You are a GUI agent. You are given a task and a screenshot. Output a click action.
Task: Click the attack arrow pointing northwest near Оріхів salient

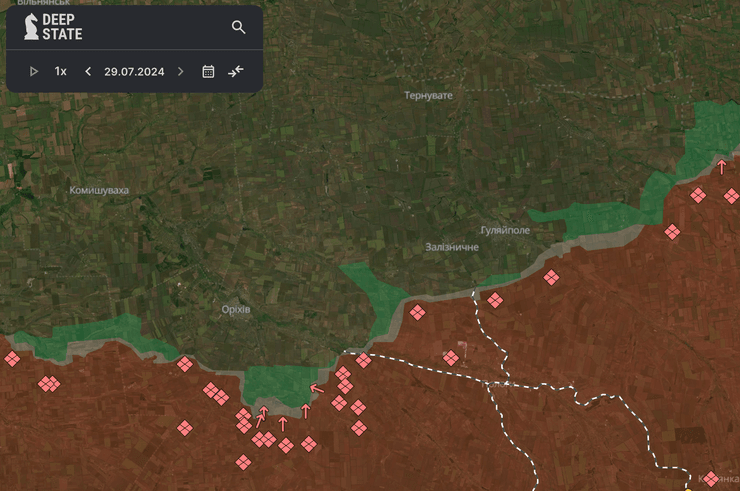point(317,389)
